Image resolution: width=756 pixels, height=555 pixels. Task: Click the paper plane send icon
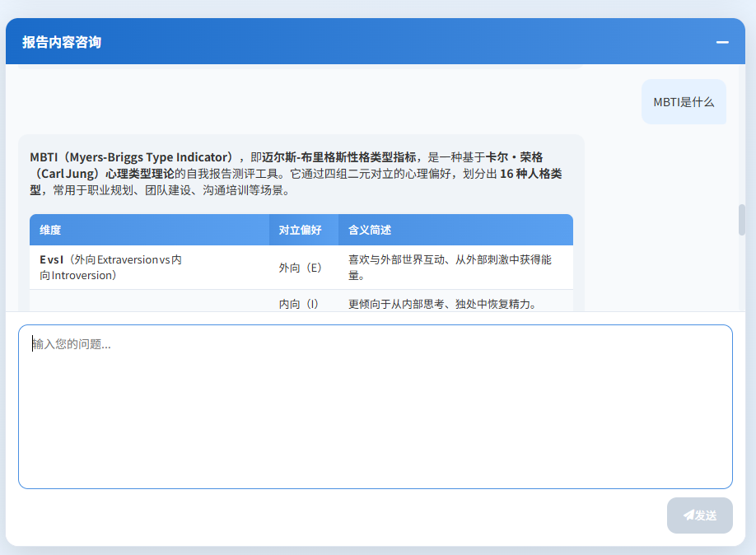coord(688,515)
